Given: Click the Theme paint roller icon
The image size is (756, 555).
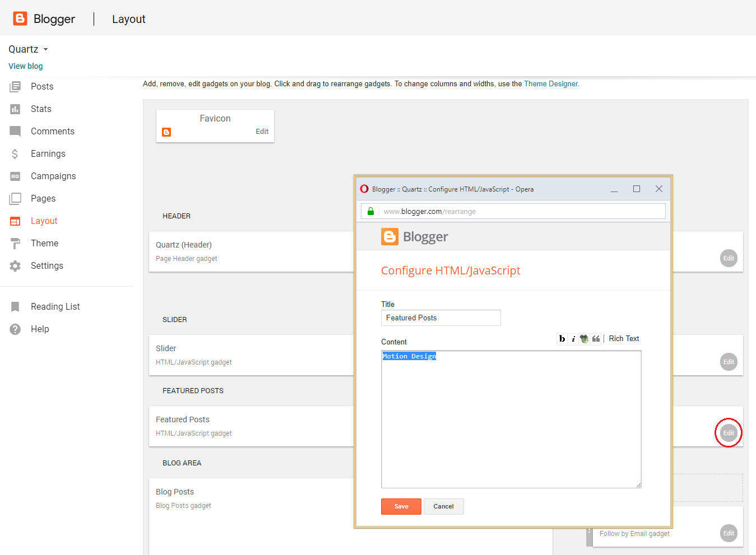Looking at the screenshot, I should pyautogui.click(x=15, y=244).
